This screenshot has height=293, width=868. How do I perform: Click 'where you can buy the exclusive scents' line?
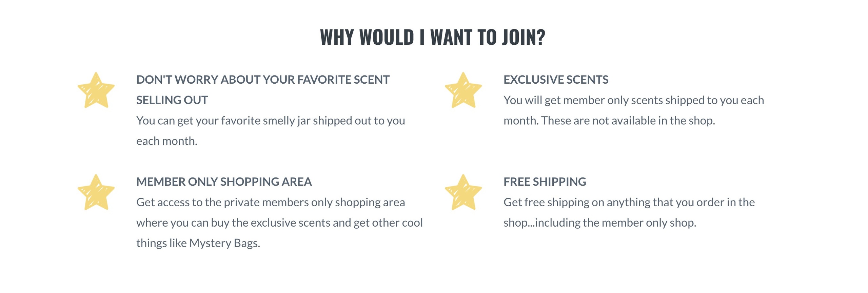(x=279, y=223)
